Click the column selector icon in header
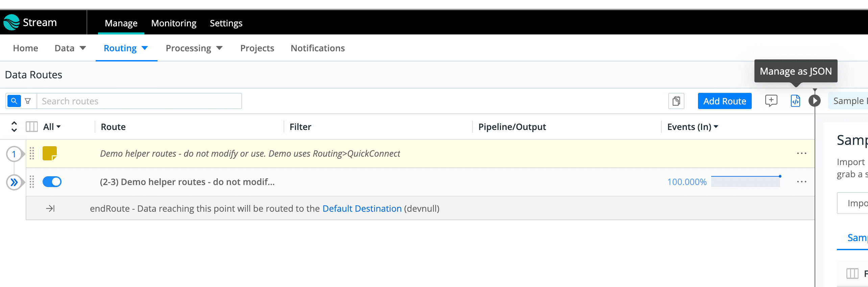868x287 pixels. click(32, 127)
